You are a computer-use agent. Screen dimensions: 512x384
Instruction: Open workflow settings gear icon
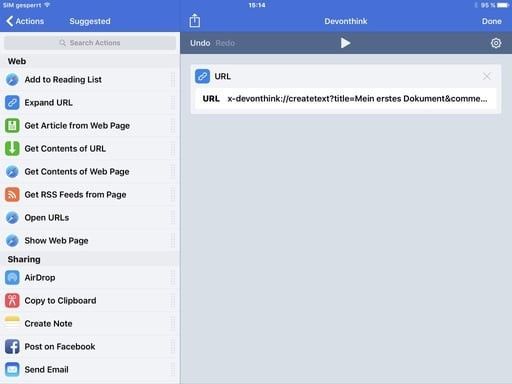click(496, 43)
